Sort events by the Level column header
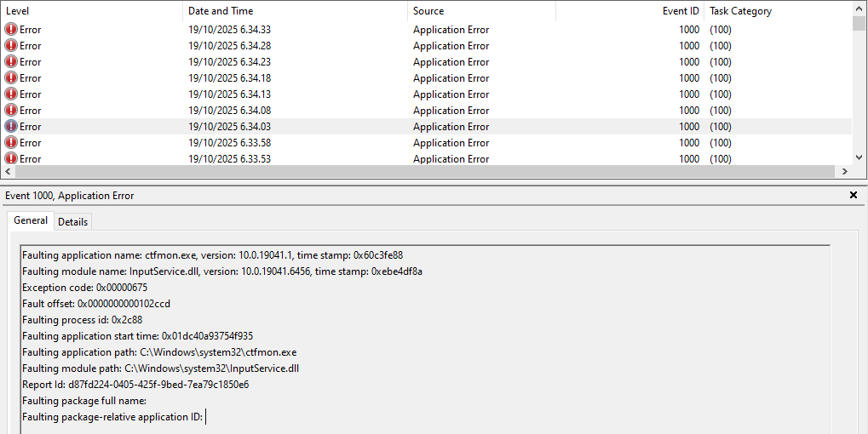Image resolution: width=868 pixels, height=434 pixels. coord(91,11)
